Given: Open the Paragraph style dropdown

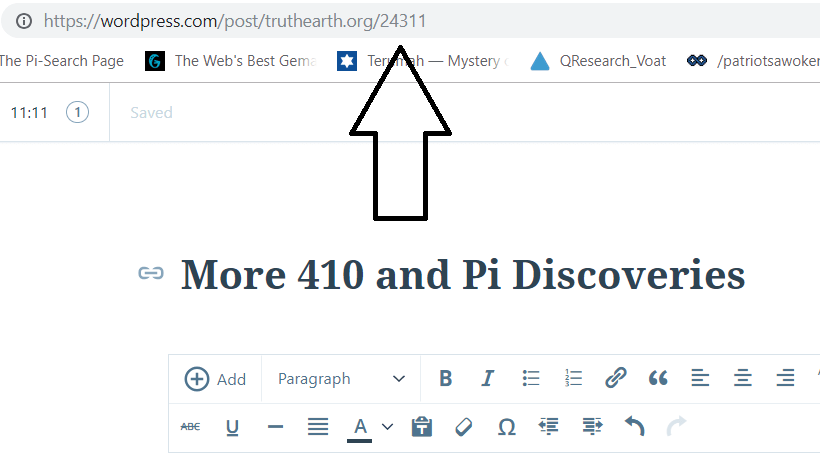Looking at the screenshot, I should tap(341, 379).
